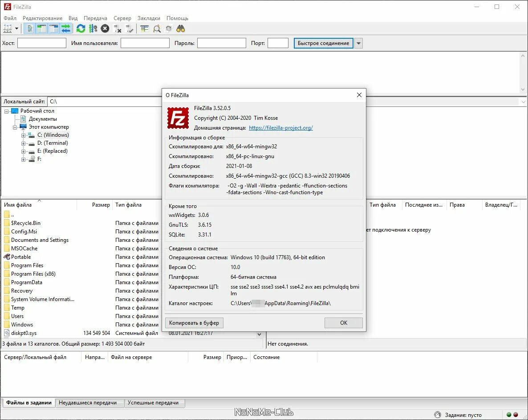
Task: Expand the D: (Terminal) drive node
Action: tap(23, 143)
